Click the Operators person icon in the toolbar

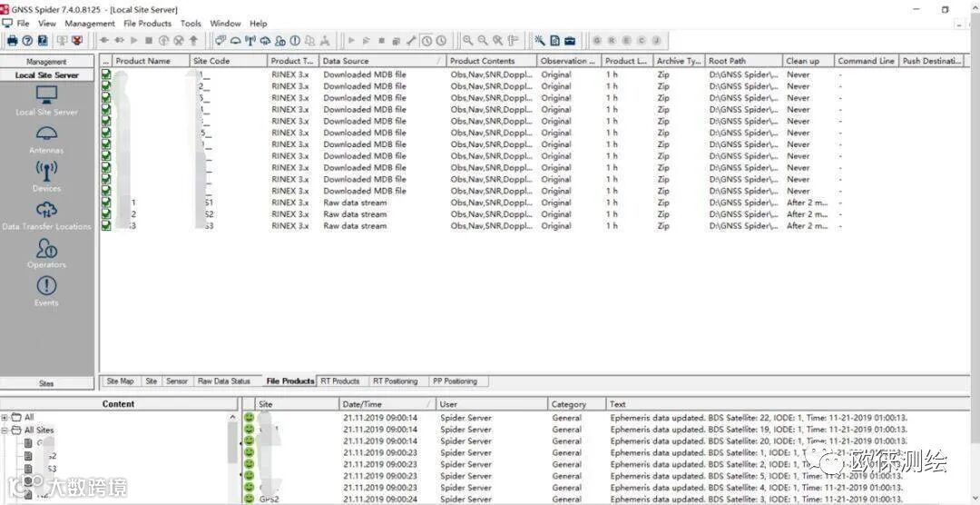pos(280,41)
